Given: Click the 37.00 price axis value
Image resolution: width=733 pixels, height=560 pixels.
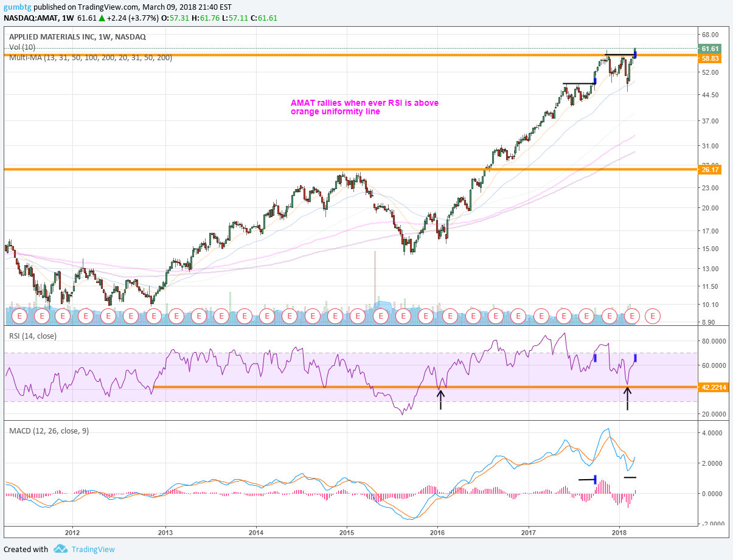Looking at the screenshot, I should coord(710,120).
